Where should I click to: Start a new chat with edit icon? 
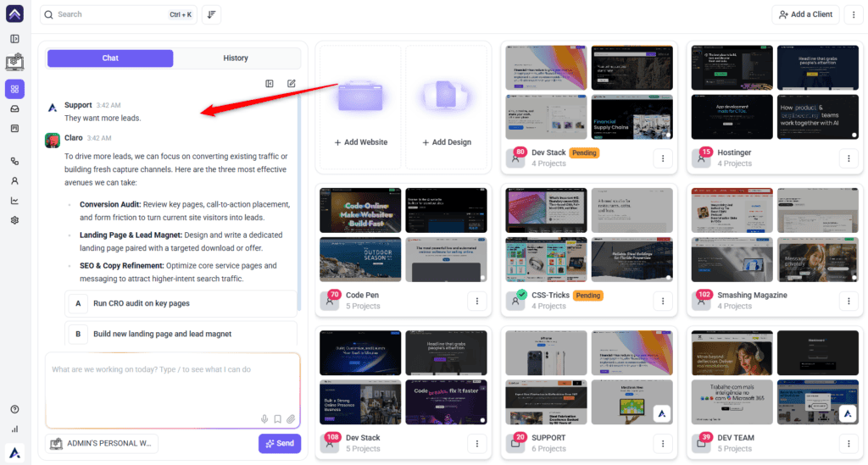(292, 84)
